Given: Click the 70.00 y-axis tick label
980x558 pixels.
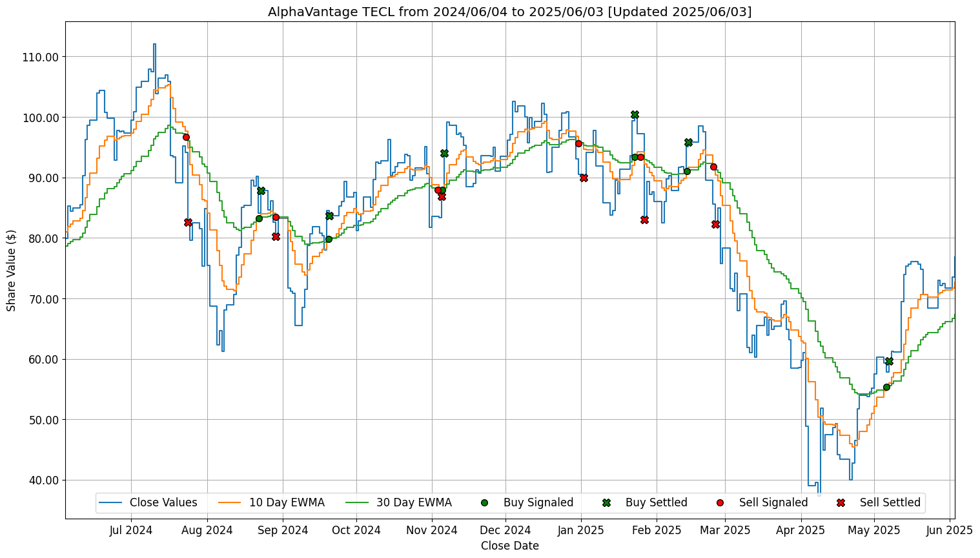Looking at the screenshot, I should tap(43, 299).
